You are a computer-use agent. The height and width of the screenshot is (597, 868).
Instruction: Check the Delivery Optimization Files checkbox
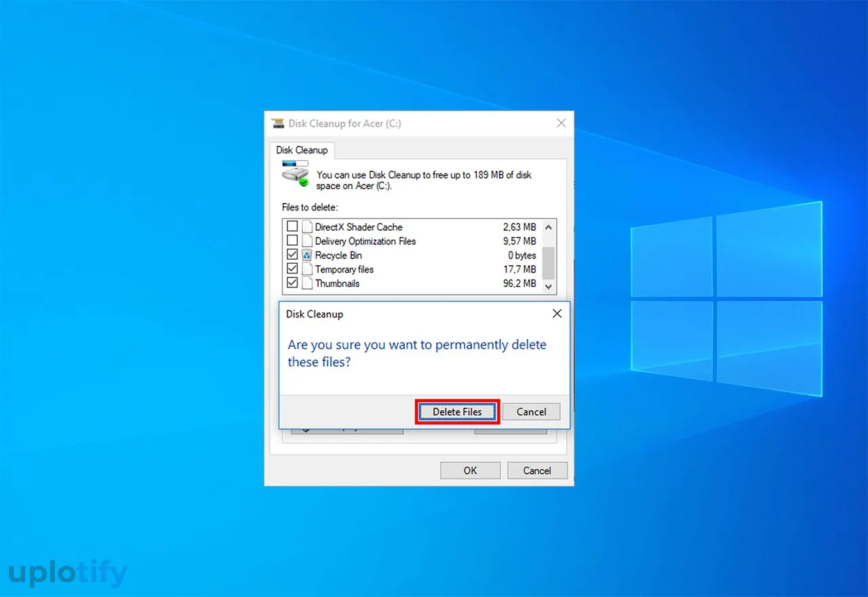(292, 241)
